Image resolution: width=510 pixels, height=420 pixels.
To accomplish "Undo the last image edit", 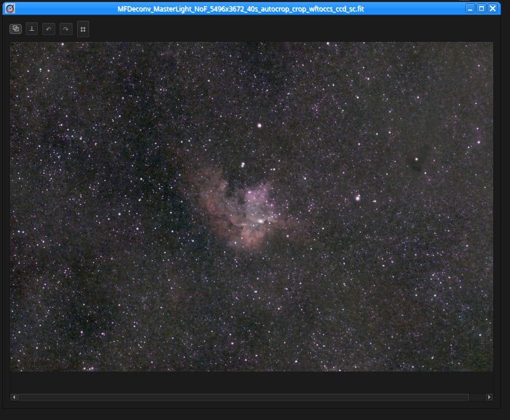I will coord(49,29).
